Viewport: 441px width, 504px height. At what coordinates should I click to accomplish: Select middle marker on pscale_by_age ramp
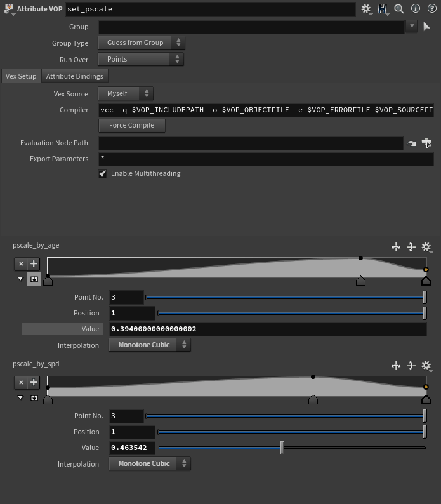(360, 281)
